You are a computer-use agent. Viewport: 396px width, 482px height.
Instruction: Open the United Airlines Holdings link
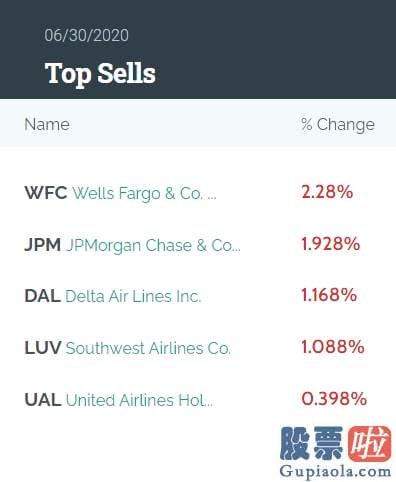(139, 400)
